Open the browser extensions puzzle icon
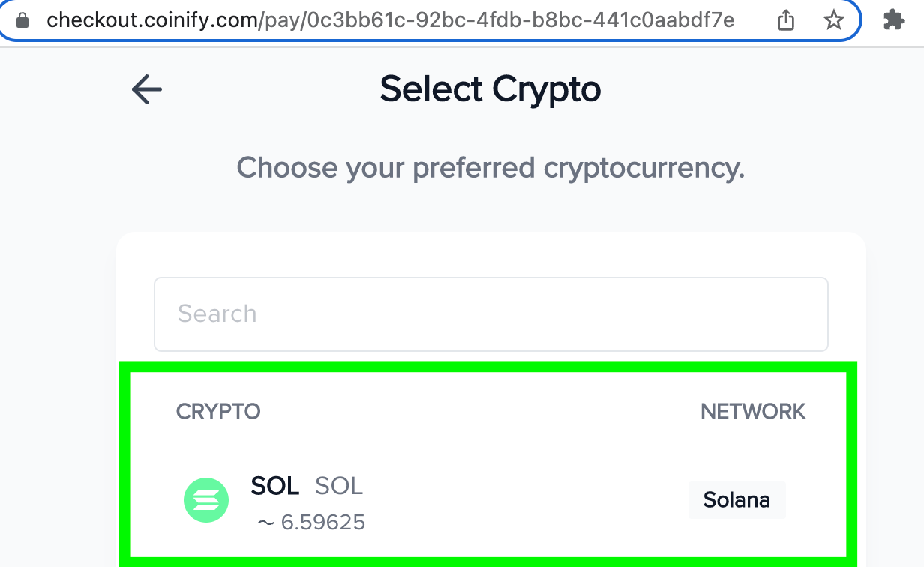Viewport: 924px width, 567px height. [x=894, y=20]
